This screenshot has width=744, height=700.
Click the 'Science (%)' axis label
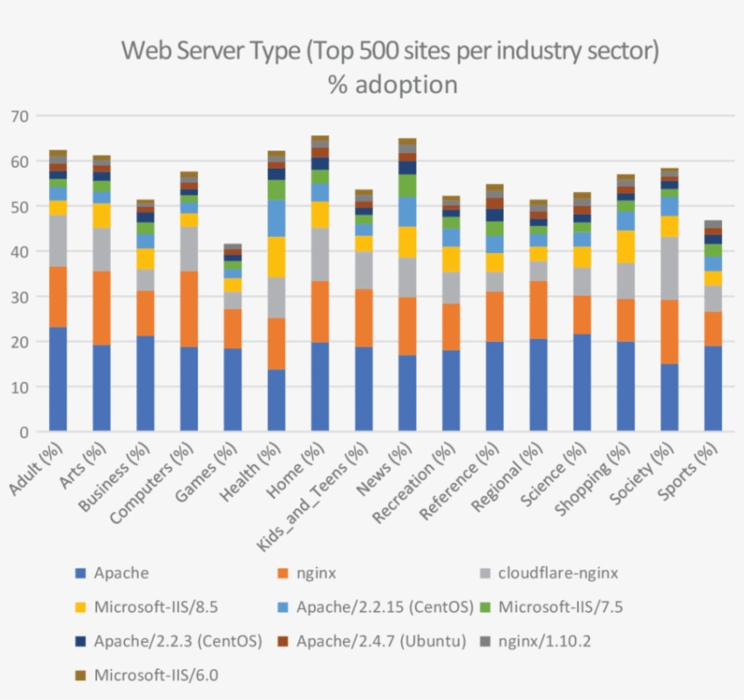[553, 474]
